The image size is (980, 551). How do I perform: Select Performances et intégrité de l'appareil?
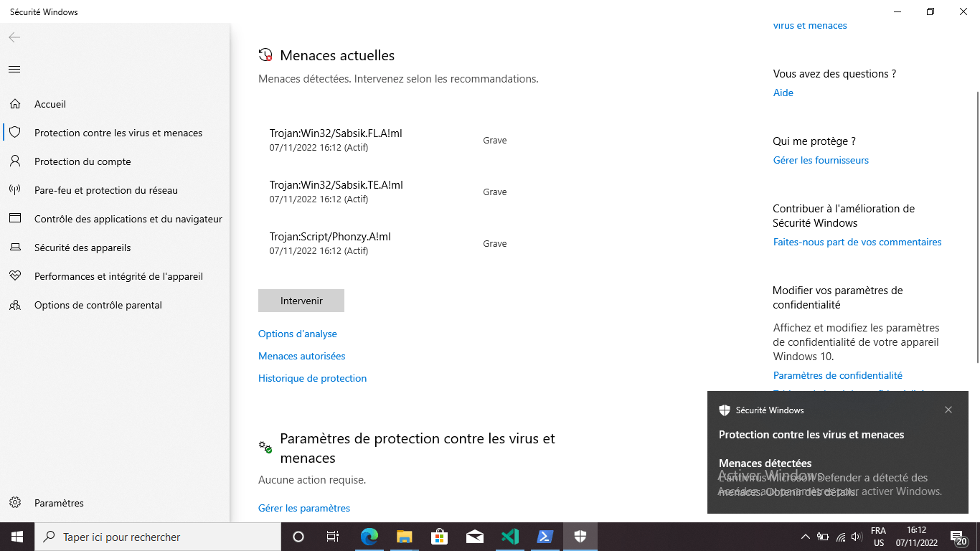tap(115, 276)
